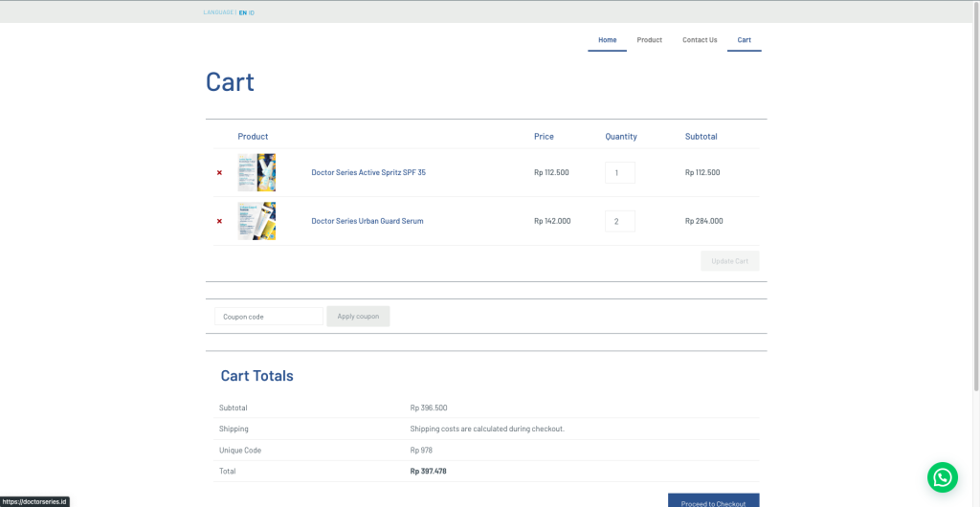This screenshot has height=507, width=980.
Task: Click the Rp 112.500 price of Active Spritz
Action: click(551, 172)
